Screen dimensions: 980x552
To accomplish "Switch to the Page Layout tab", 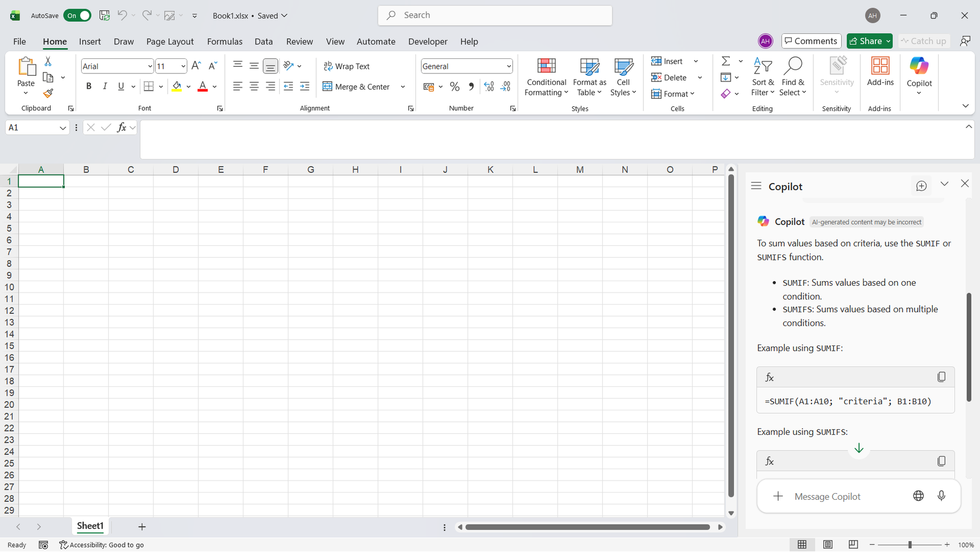I will coord(170,41).
